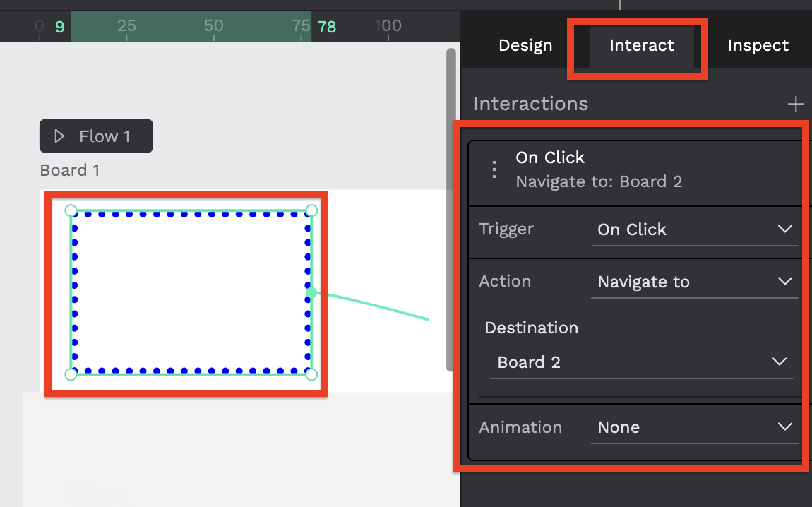The image size is (812, 507).
Task: Add a new interaction with plus icon
Action: (x=796, y=104)
